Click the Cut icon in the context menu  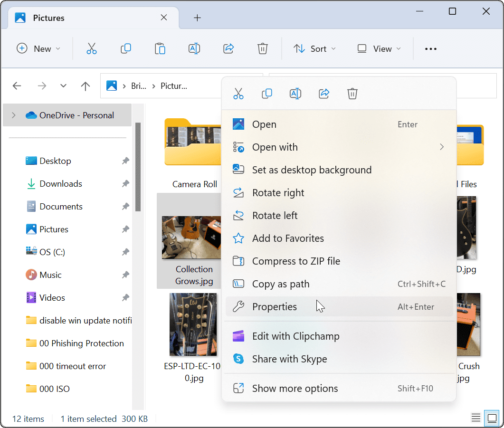point(238,93)
